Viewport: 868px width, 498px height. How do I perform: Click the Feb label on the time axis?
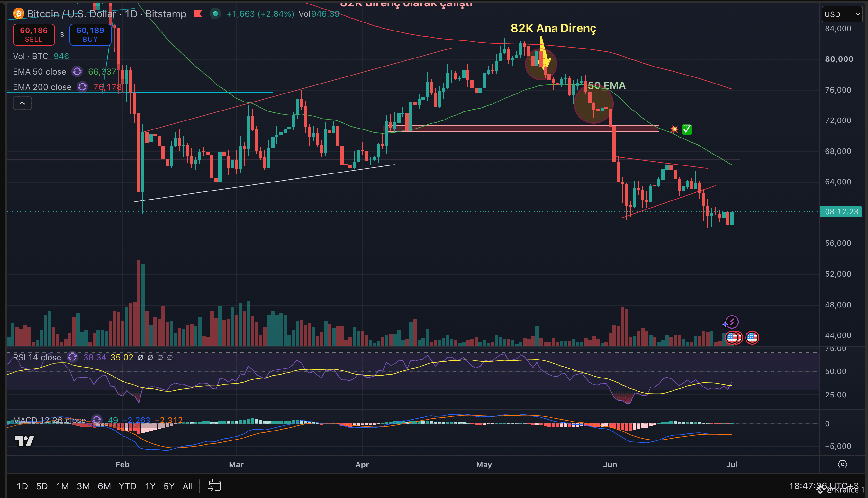122,464
